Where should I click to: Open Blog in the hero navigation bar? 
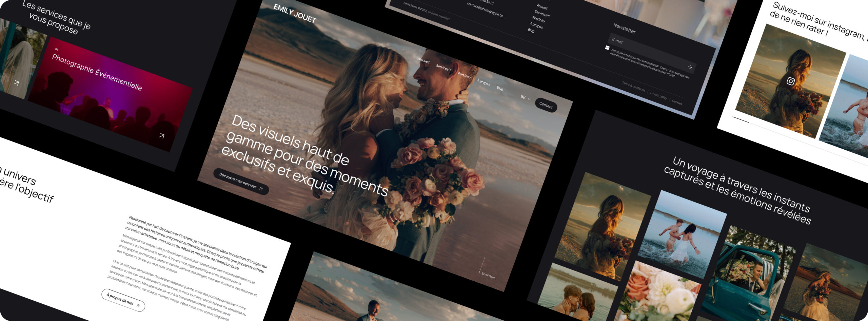tap(500, 88)
